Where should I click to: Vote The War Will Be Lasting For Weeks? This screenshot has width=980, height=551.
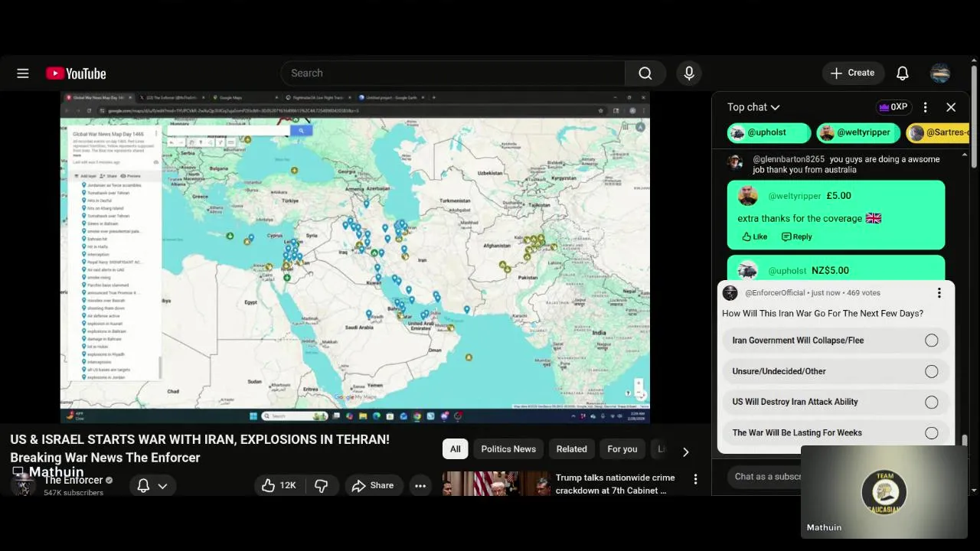pyautogui.click(x=835, y=432)
